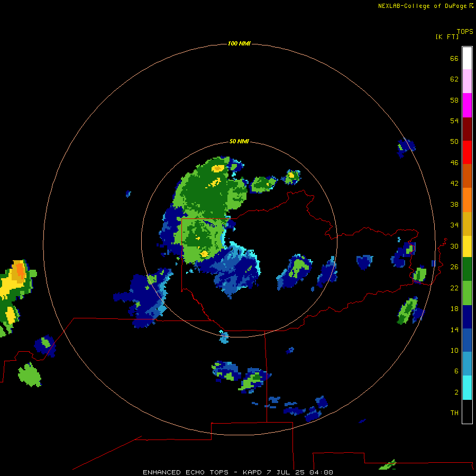Click the TH legend label

coord(454,413)
